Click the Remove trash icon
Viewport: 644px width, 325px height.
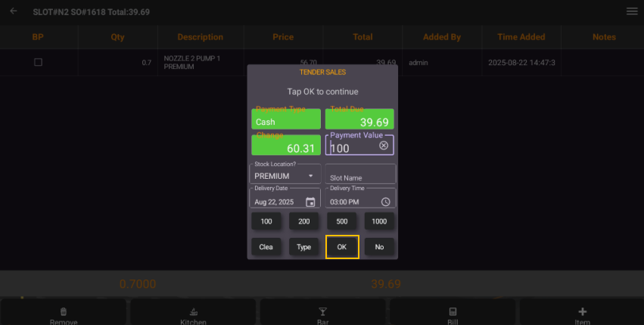(x=64, y=311)
